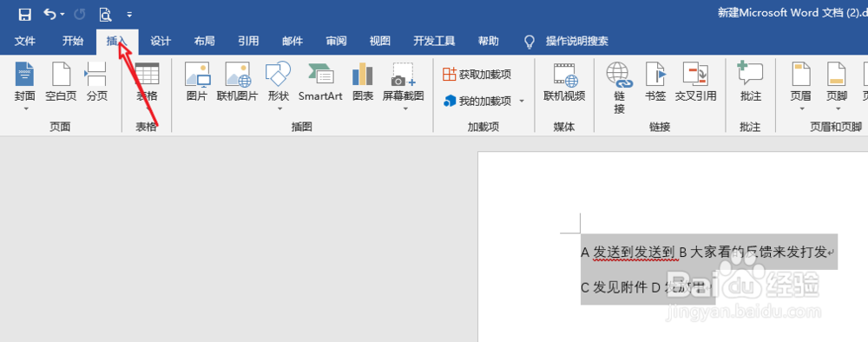Switch to the 审阅 tab
The image size is (868, 342).
click(x=336, y=41)
